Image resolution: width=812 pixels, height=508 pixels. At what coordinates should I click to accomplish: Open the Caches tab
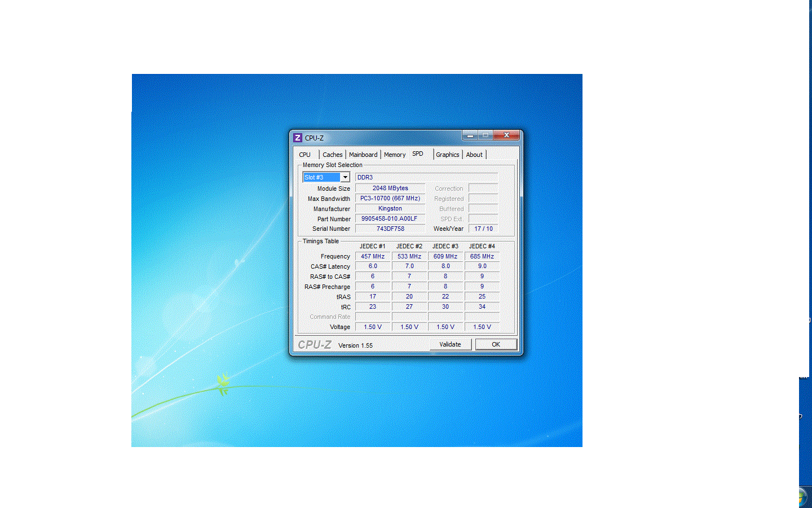tap(332, 155)
